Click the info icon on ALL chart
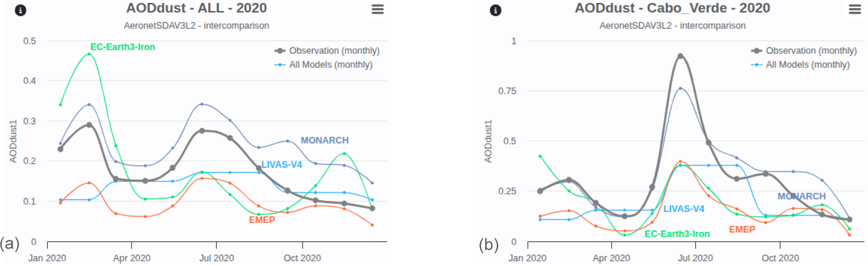 point(21,10)
